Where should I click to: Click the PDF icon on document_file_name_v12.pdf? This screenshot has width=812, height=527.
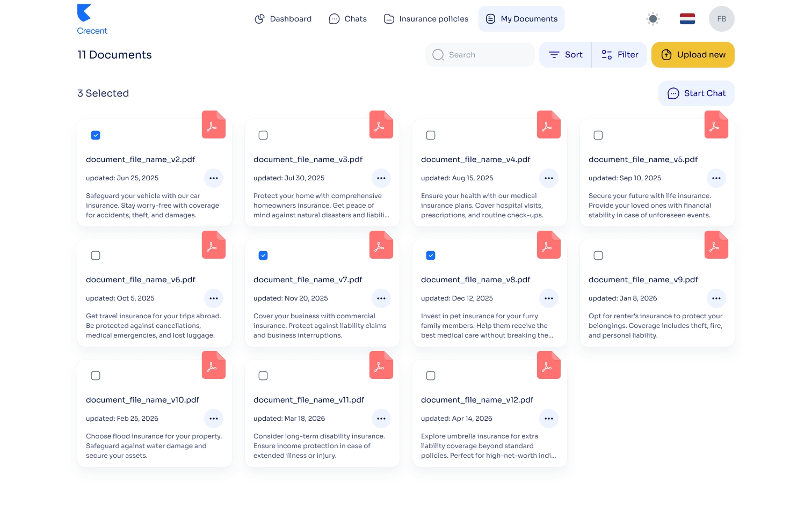pos(549,365)
